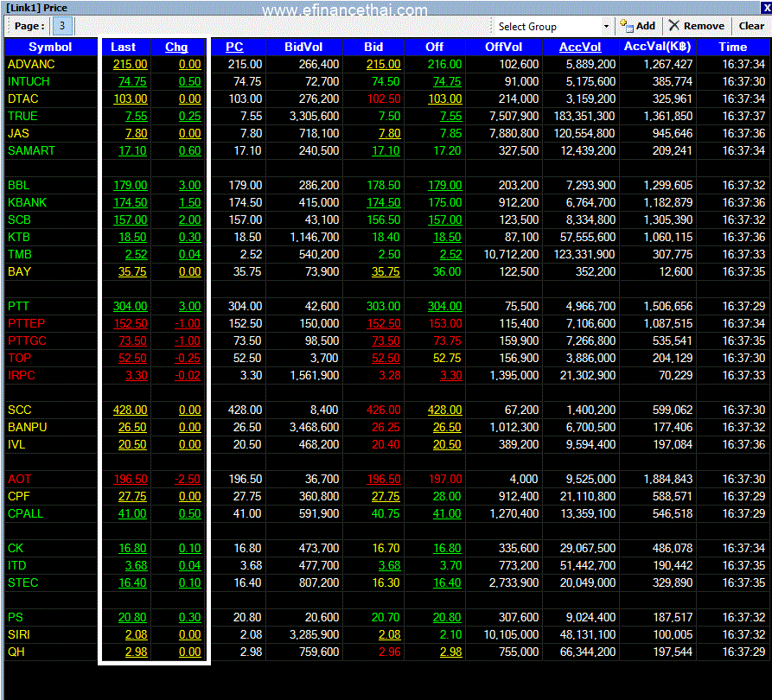Click KBANK offer price 175.00
Viewport: 772px width, 700px height.
pos(444,202)
